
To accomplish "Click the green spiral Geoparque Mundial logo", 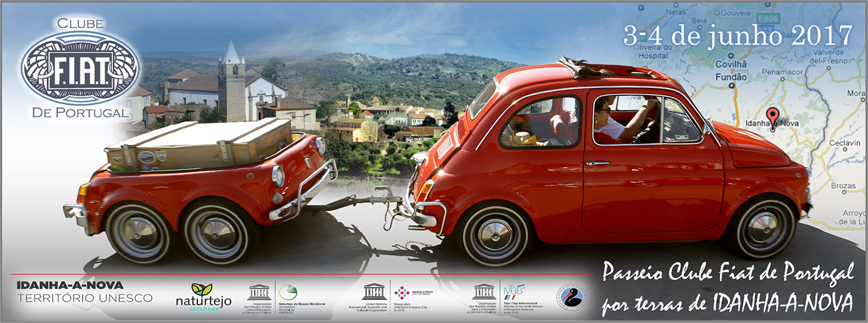I will coord(288,292).
